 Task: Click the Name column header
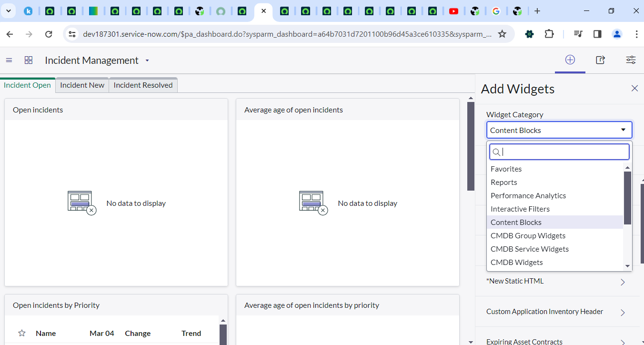tap(46, 333)
